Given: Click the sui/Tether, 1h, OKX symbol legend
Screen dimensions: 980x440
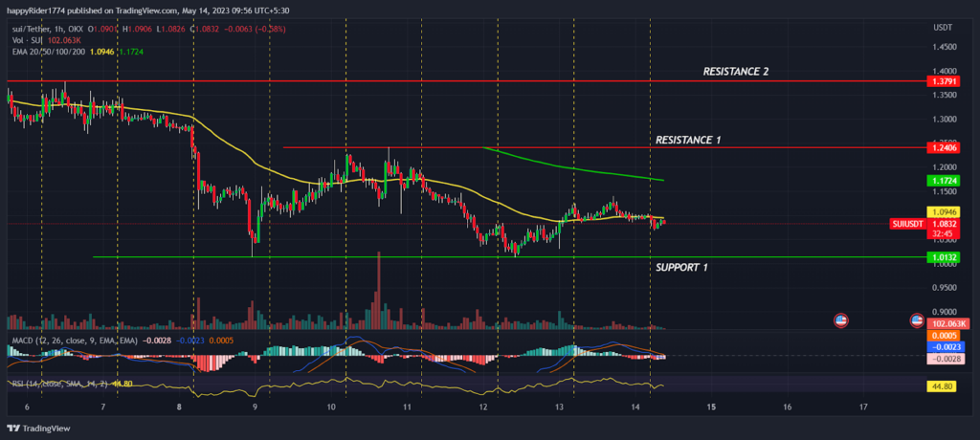Looking at the screenshot, I should point(46,29).
